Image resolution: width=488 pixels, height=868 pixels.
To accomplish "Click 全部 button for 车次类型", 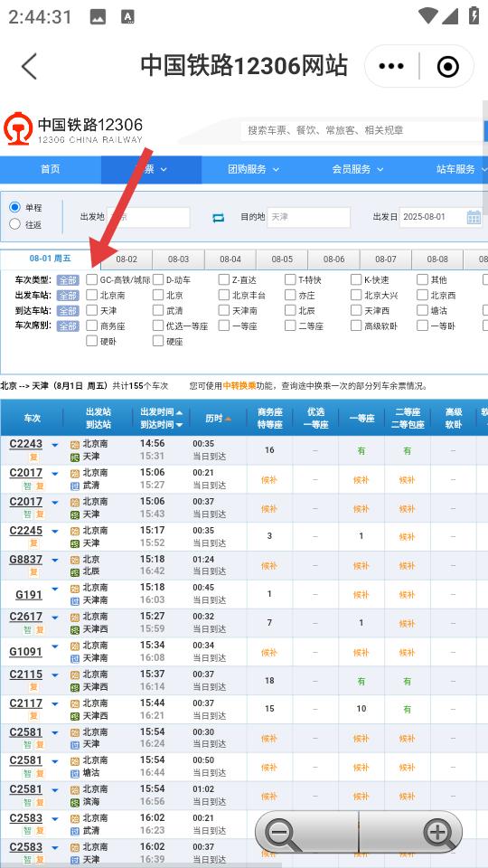I will (68, 280).
